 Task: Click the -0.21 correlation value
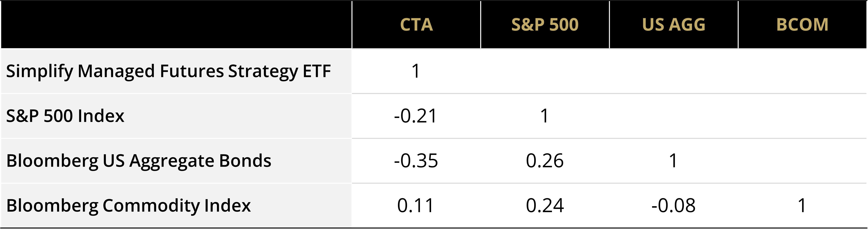(x=416, y=116)
